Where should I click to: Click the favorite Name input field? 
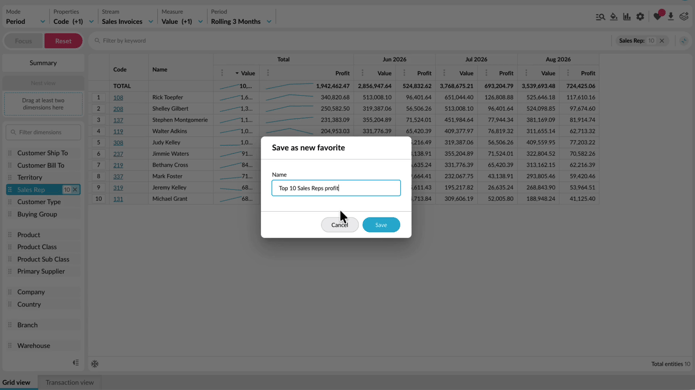point(336,188)
